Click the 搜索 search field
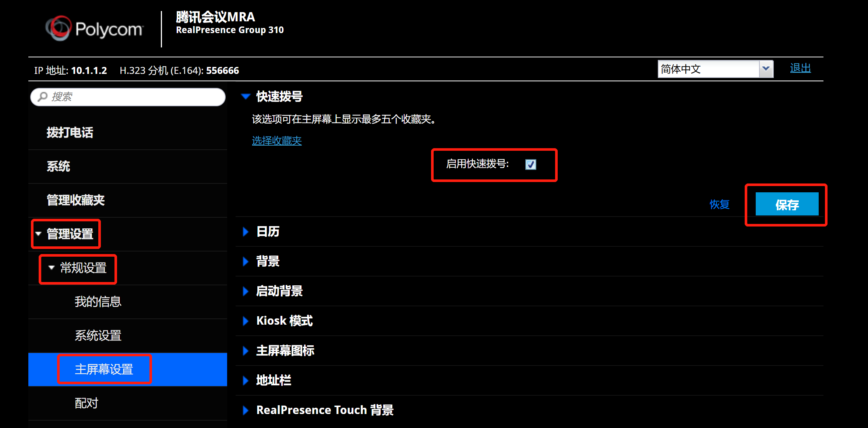 tap(128, 97)
